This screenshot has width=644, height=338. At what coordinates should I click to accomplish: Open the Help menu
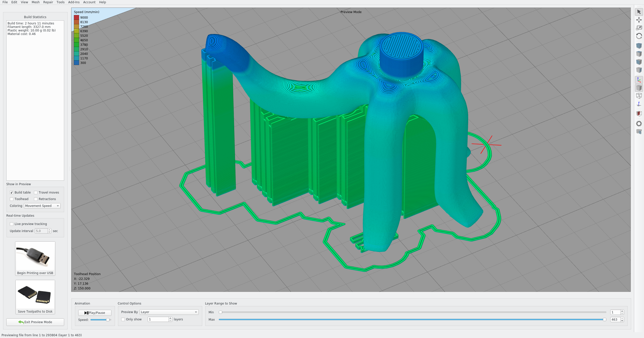102,2
